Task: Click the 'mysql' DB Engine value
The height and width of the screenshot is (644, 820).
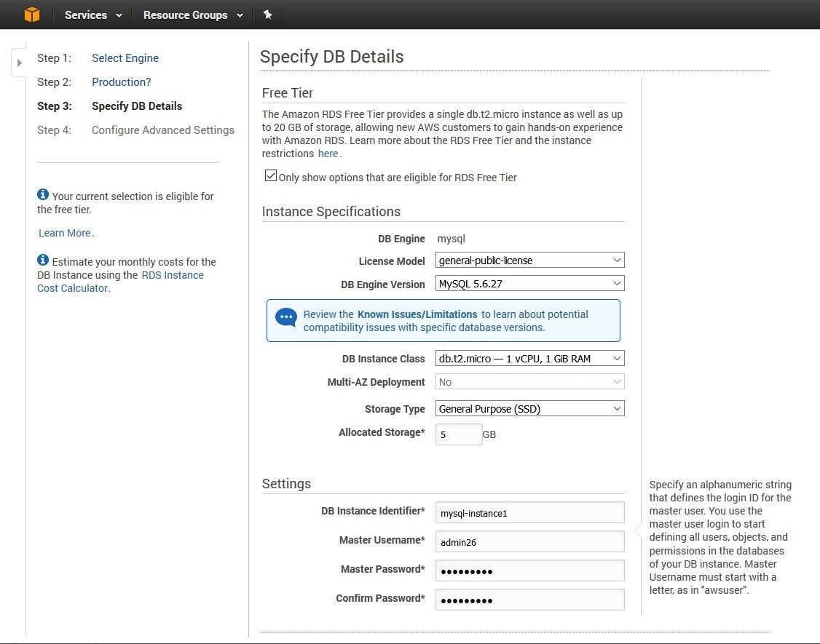Action: (x=451, y=239)
